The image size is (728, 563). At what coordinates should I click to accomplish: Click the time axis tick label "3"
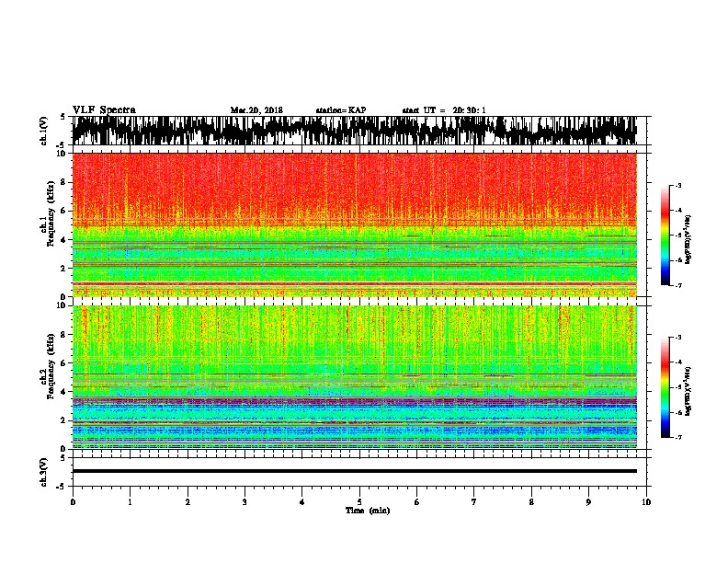(245, 502)
